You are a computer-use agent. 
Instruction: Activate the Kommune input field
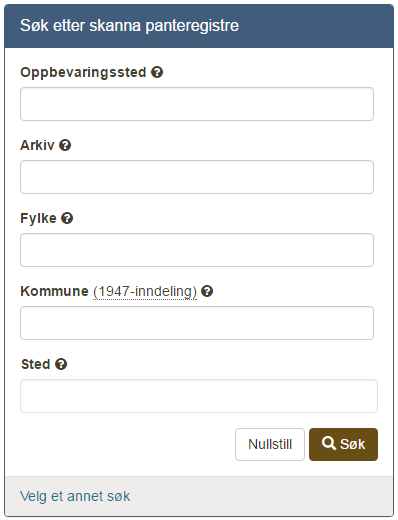click(197, 323)
